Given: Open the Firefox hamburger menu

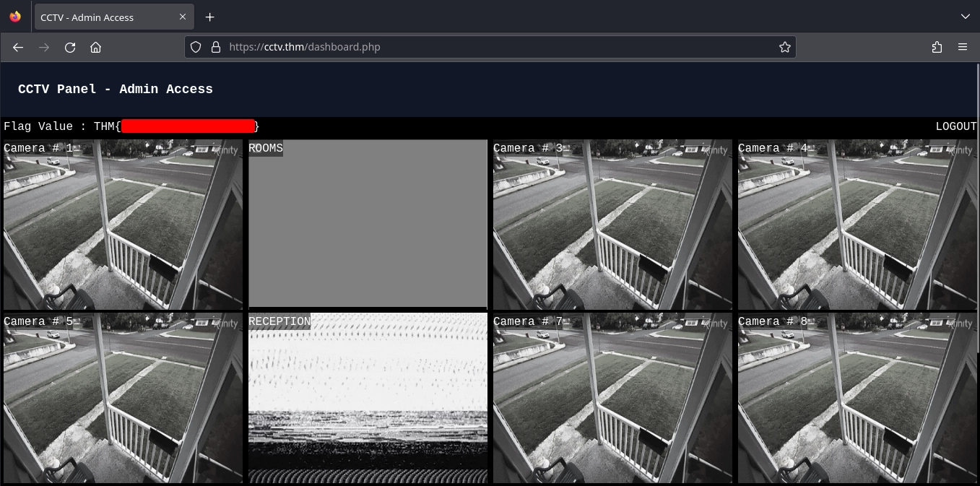Looking at the screenshot, I should 963,47.
